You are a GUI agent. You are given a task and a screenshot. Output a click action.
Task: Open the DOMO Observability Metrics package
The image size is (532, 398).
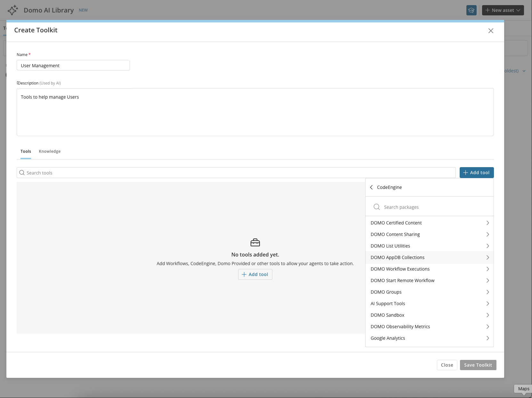point(430,327)
